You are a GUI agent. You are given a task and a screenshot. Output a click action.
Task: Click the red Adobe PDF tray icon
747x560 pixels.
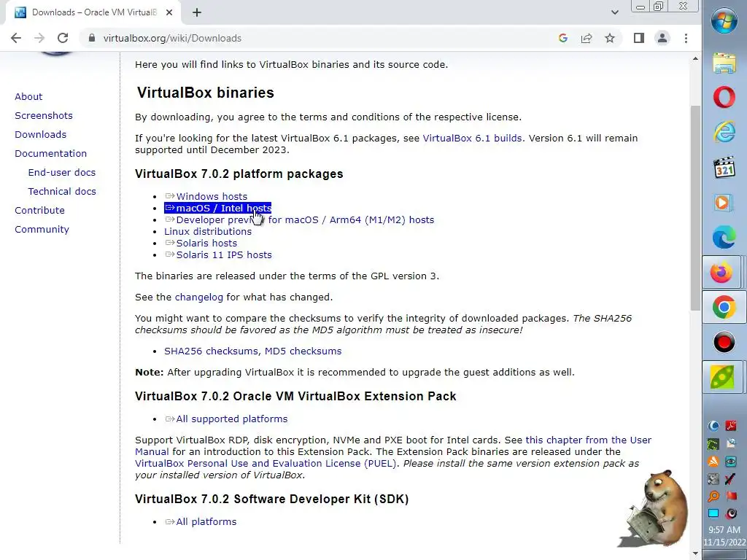(x=731, y=426)
